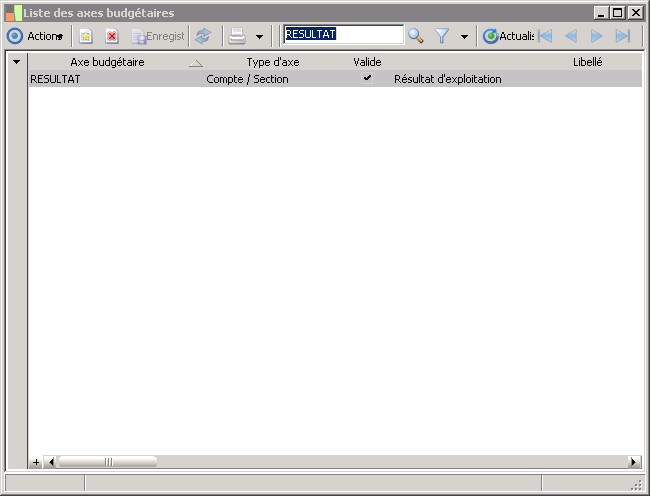Sort by Axe budgétaire column header
The height and width of the screenshot is (496, 650).
(107, 62)
